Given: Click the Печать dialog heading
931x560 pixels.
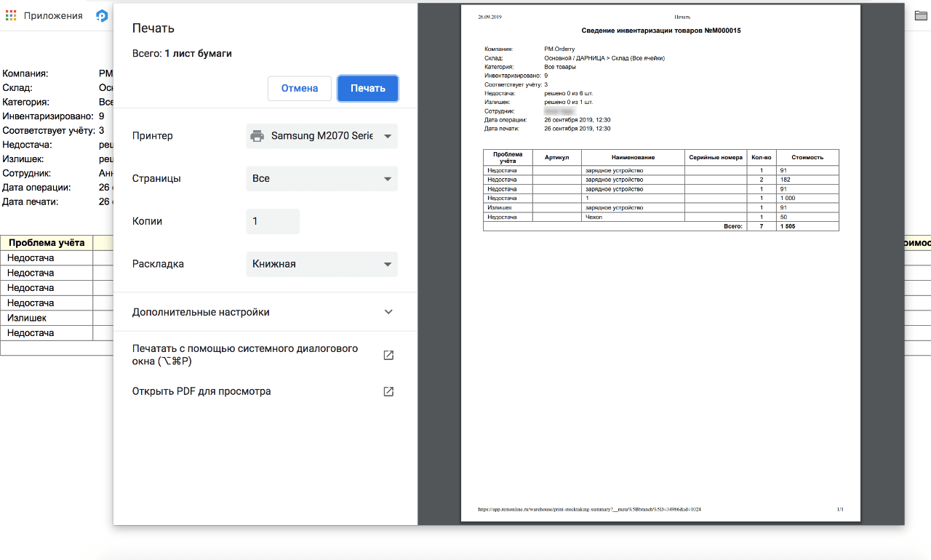Looking at the screenshot, I should click(x=153, y=28).
